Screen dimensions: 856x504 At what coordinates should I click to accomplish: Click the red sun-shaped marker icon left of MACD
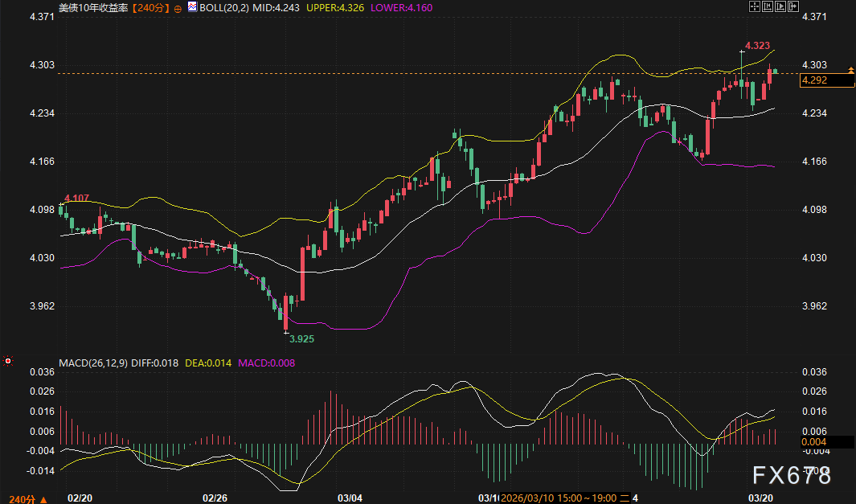(x=8, y=361)
